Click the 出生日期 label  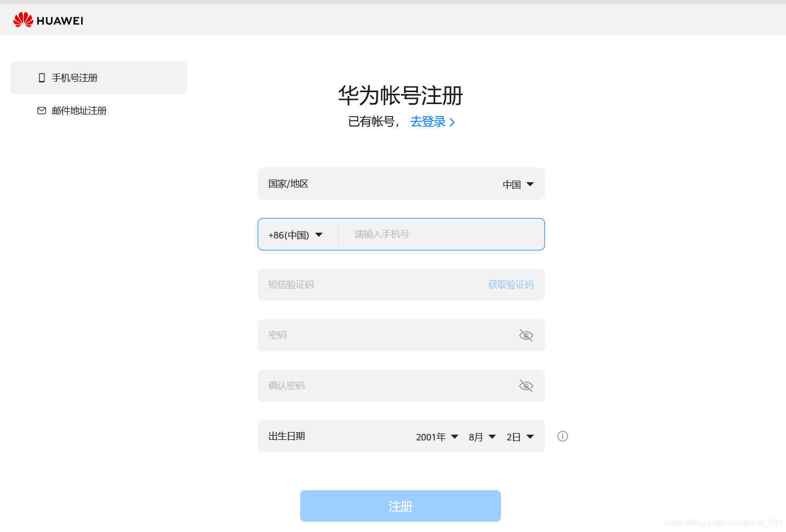[287, 436]
